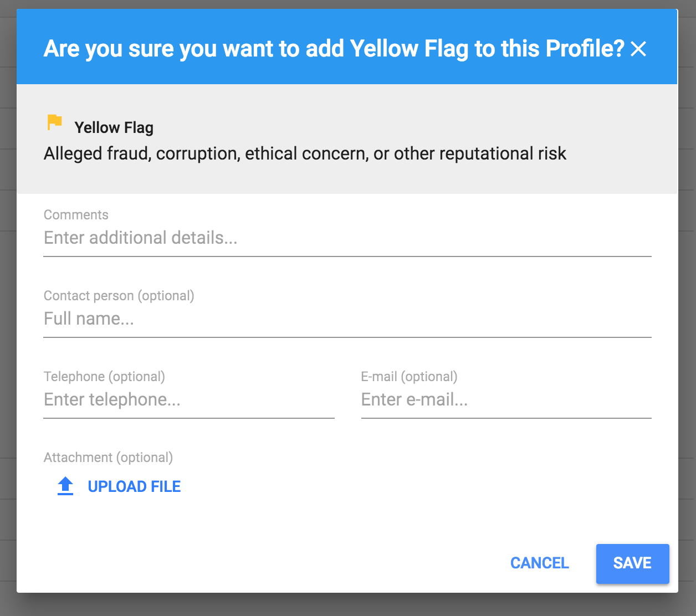The height and width of the screenshot is (616, 696).
Task: Click the E-mail (optional) label
Action: click(x=409, y=377)
